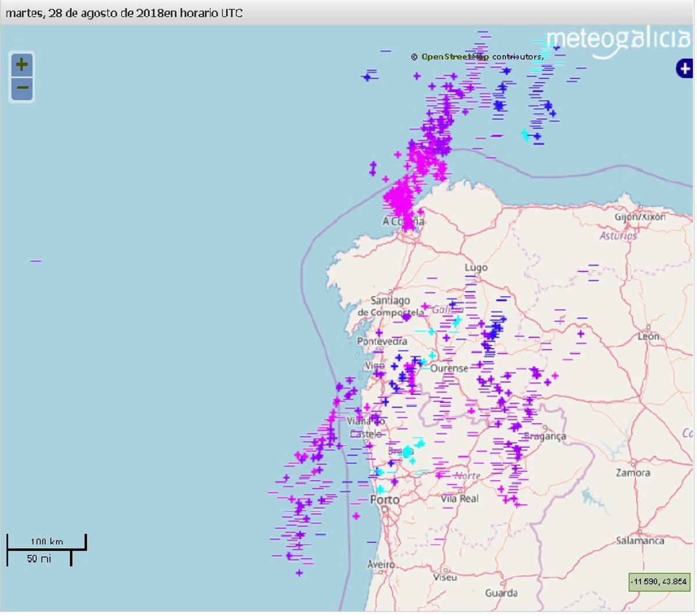This screenshot has height=616, width=697.
Task: Click the Zamora city label
Action: pyautogui.click(x=633, y=473)
